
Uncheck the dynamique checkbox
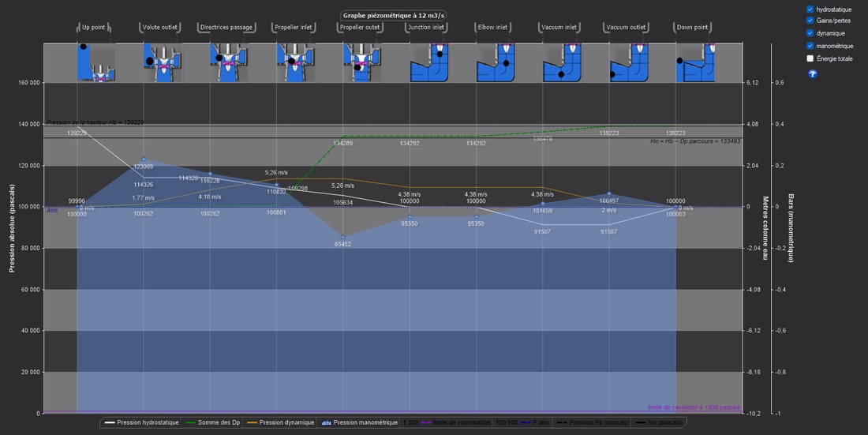coord(810,33)
